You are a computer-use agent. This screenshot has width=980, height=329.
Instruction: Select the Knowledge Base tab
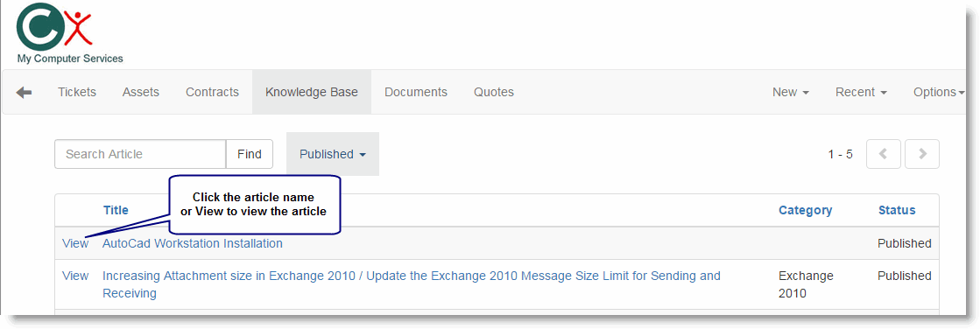(x=311, y=93)
